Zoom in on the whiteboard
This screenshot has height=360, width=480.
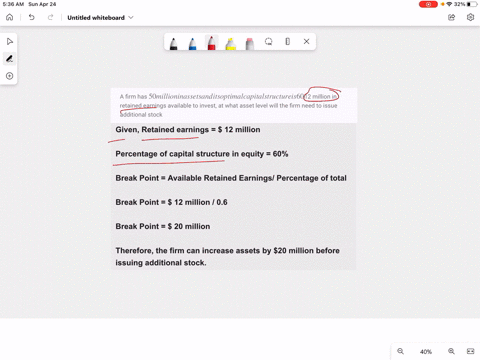(x=451, y=351)
